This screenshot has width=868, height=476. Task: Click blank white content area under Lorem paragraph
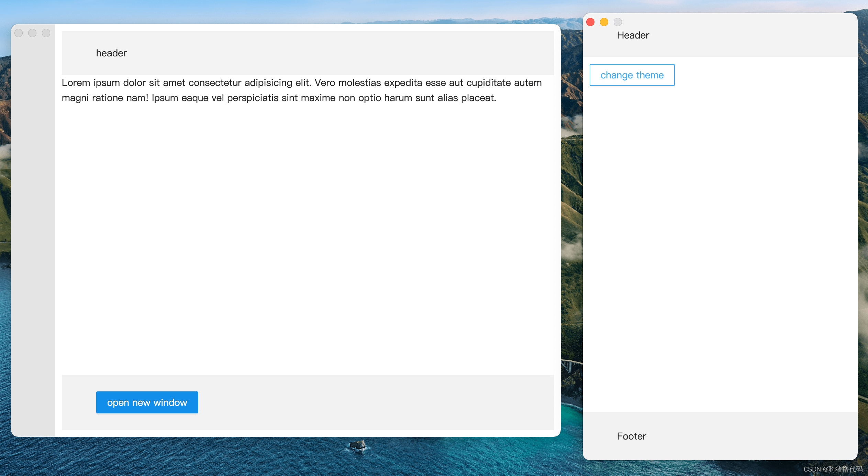click(307, 237)
